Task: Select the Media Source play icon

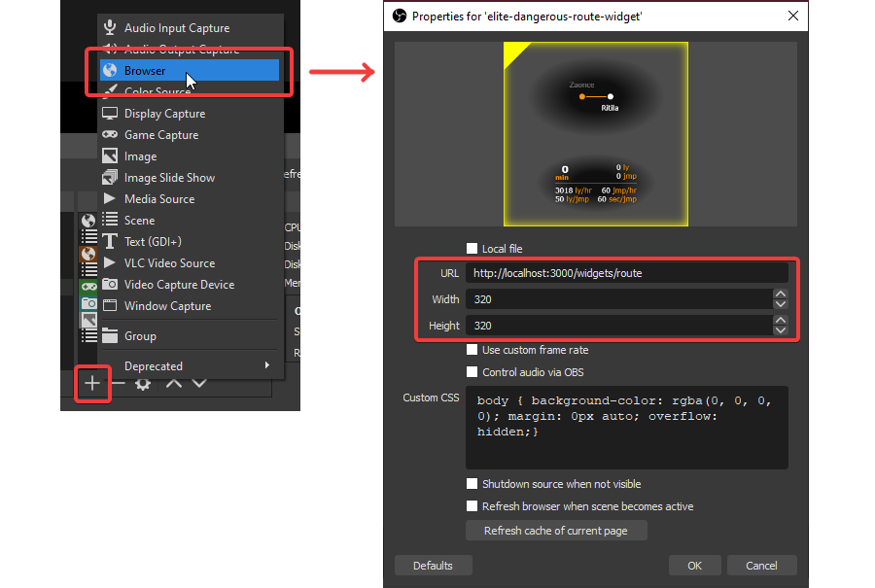Action: pyautogui.click(x=109, y=198)
